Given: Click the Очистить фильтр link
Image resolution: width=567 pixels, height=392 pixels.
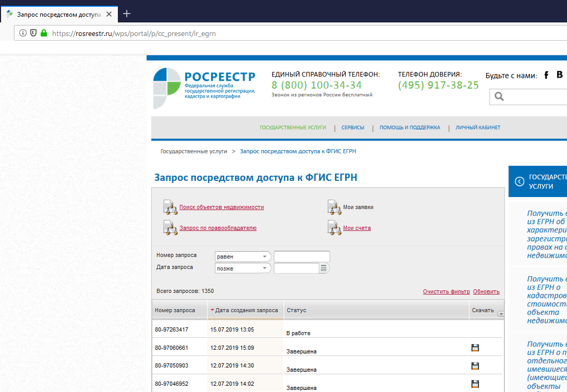Looking at the screenshot, I should [x=446, y=292].
